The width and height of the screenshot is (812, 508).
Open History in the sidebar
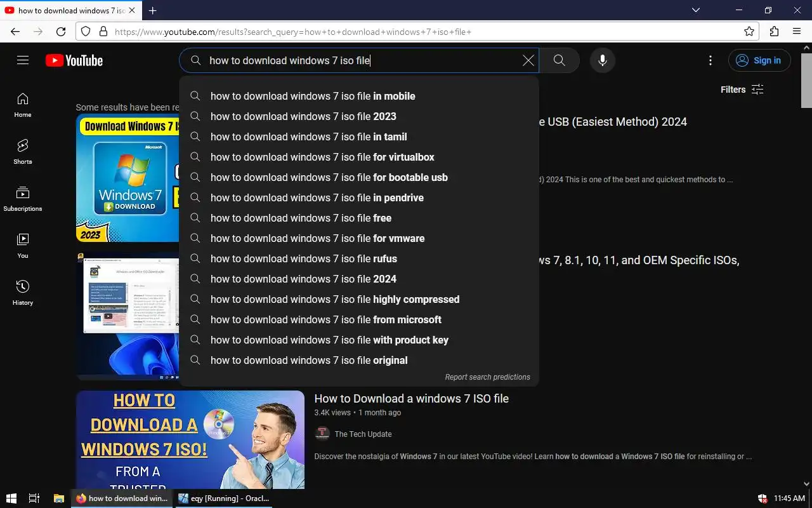pyautogui.click(x=23, y=293)
